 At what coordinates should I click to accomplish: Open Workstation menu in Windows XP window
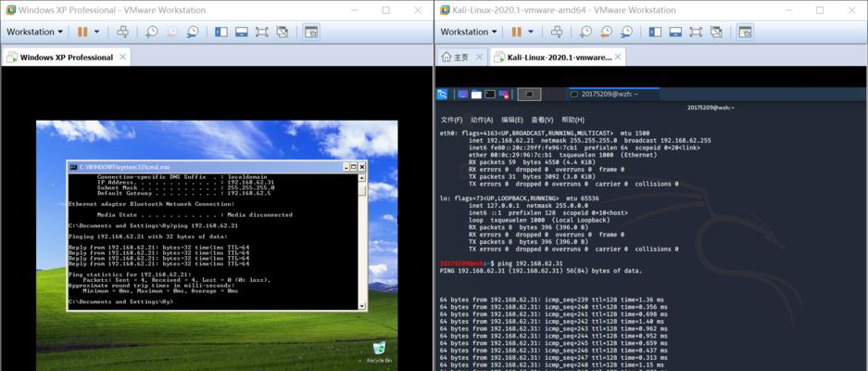click(34, 32)
